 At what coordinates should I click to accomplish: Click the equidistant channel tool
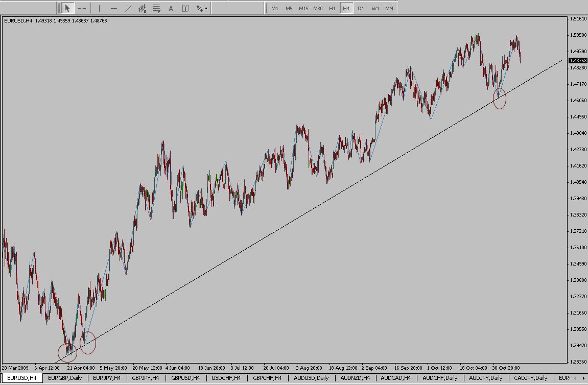pos(143,8)
